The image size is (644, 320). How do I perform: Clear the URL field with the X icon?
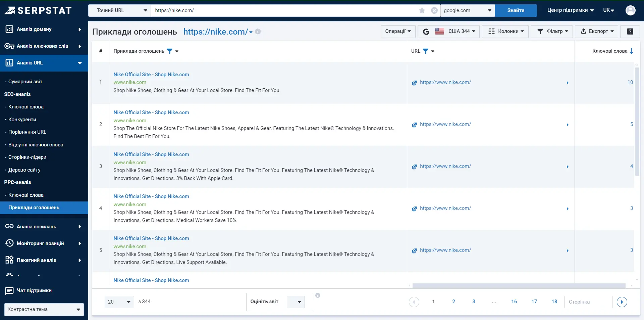(x=434, y=10)
